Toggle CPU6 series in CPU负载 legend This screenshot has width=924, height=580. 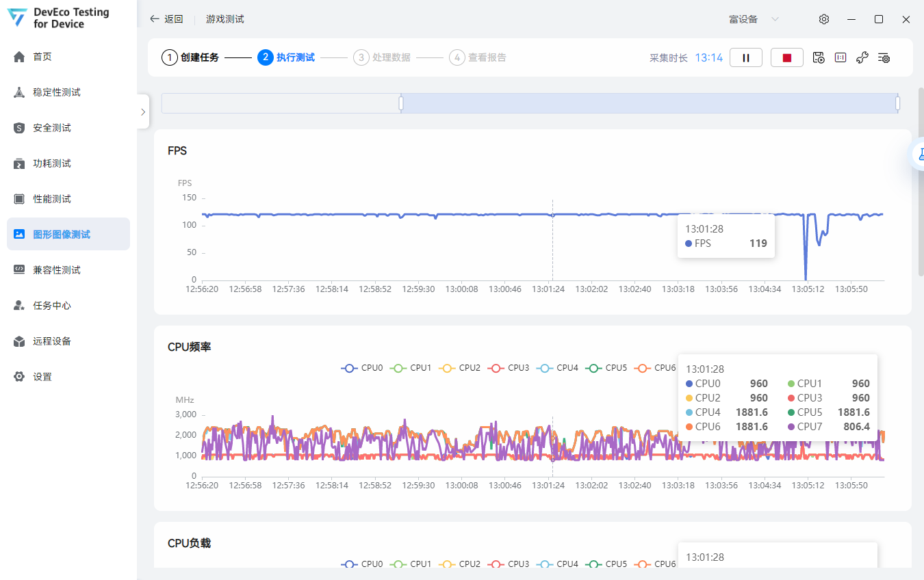(655, 564)
